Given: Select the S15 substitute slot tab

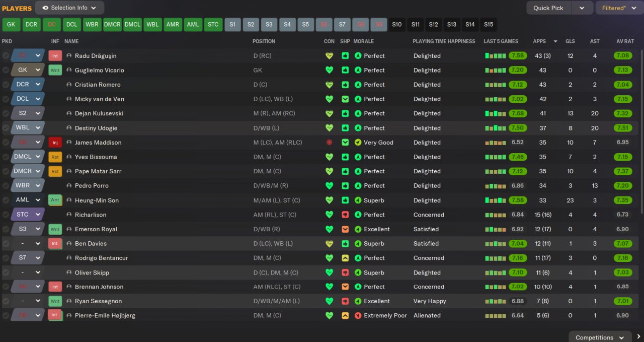Looking at the screenshot, I should pyautogui.click(x=489, y=24).
